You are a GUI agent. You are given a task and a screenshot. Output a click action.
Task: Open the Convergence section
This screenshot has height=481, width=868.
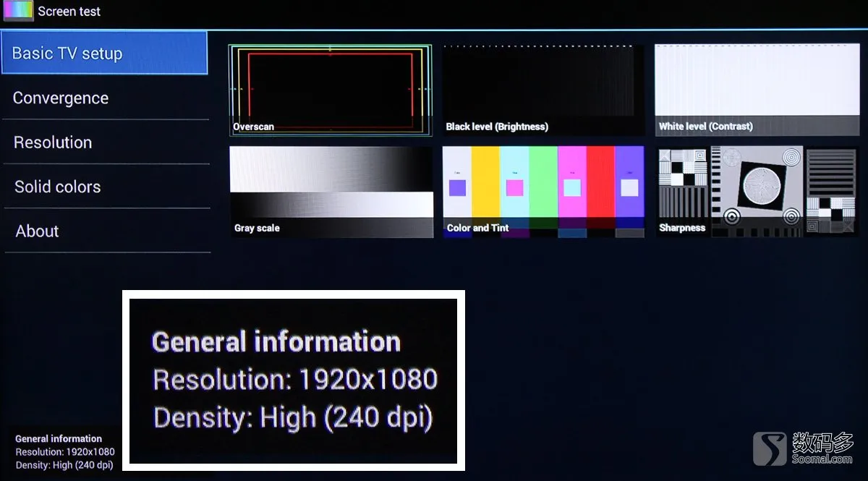[x=106, y=98]
